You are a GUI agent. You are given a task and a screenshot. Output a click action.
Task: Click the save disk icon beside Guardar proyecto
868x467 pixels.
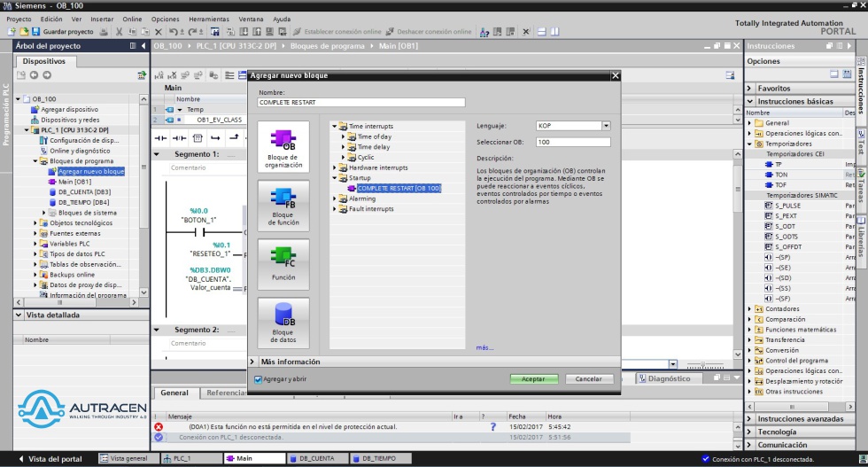point(36,32)
